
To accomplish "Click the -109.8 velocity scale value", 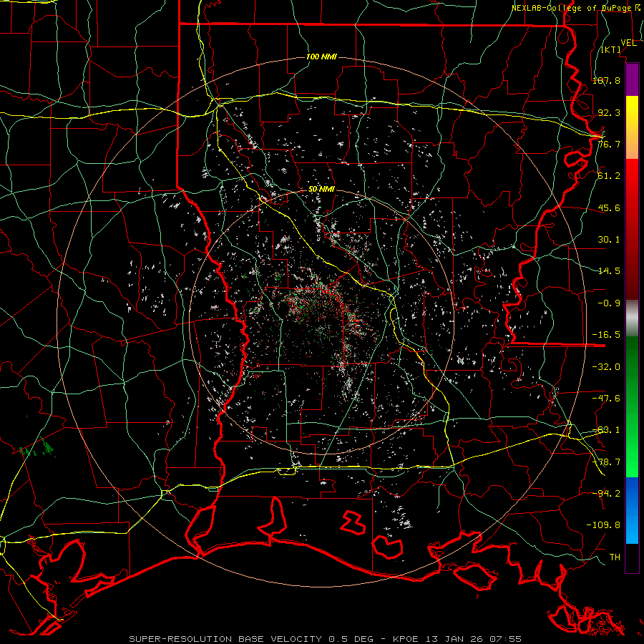I will tap(603, 525).
